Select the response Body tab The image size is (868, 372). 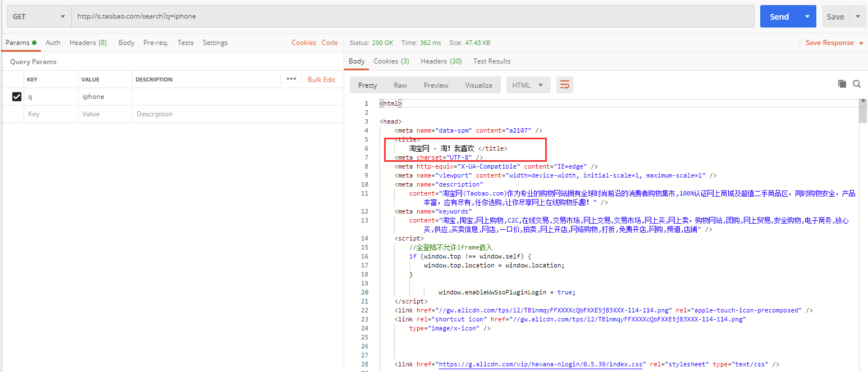click(x=357, y=61)
